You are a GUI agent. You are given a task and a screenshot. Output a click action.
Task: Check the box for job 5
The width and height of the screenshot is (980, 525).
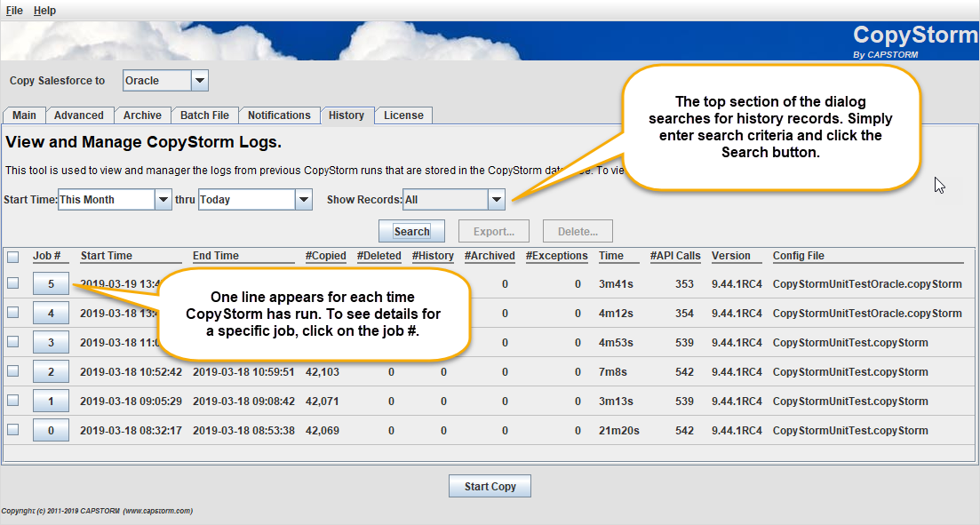(x=13, y=283)
